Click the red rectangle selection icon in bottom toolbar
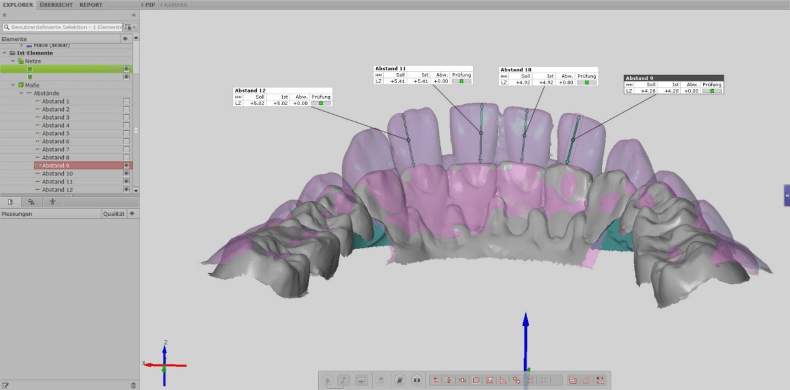The width and height of the screenshot is (790, 390). 476,380
